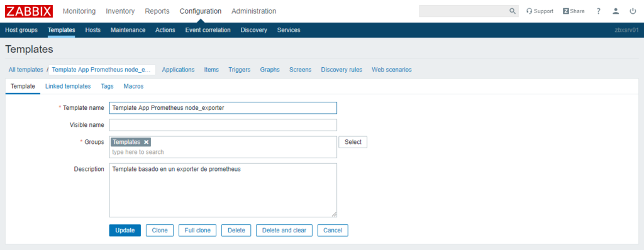Open the user profile icon
This screenshot has width=644, height=250.
point(616,11)
